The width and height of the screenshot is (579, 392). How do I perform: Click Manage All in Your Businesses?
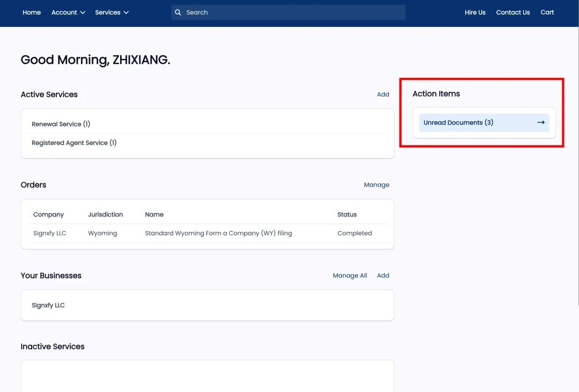coord(350,276)
